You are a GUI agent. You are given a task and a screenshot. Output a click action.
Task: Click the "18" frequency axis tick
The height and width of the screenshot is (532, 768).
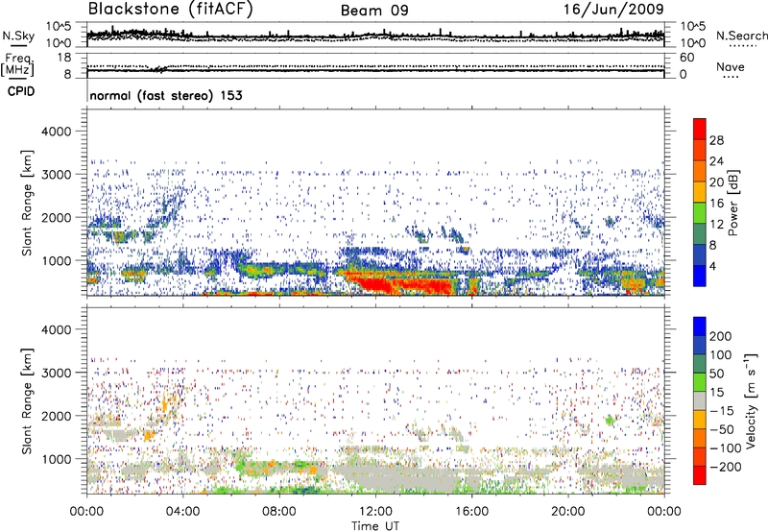(65, 58)
